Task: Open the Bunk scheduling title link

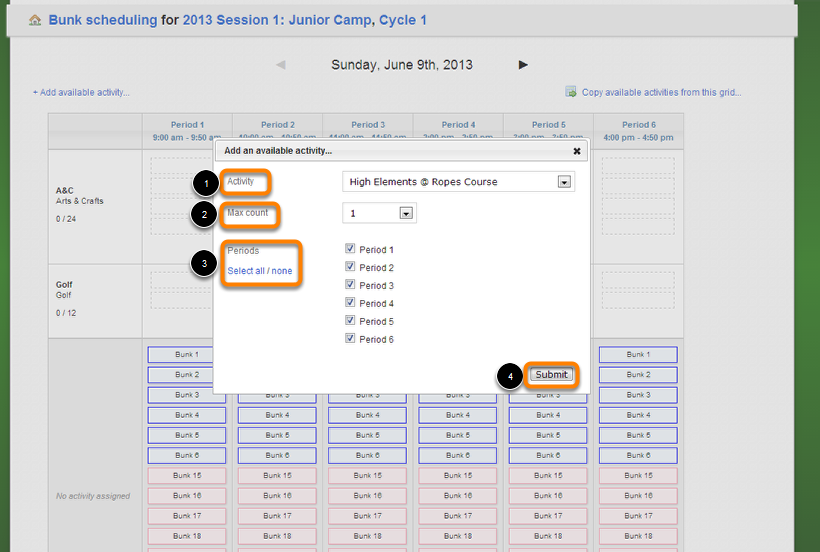Action: 103,20
